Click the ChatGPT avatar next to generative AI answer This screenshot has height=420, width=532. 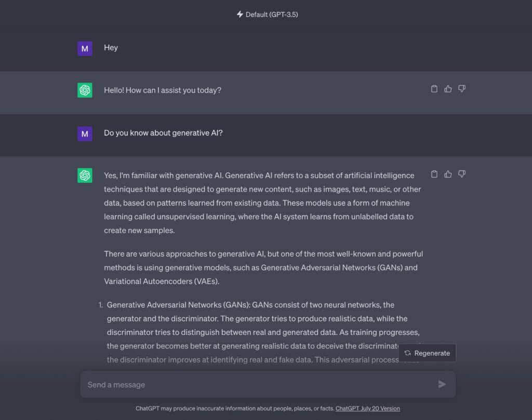click(x=85, y=175)
